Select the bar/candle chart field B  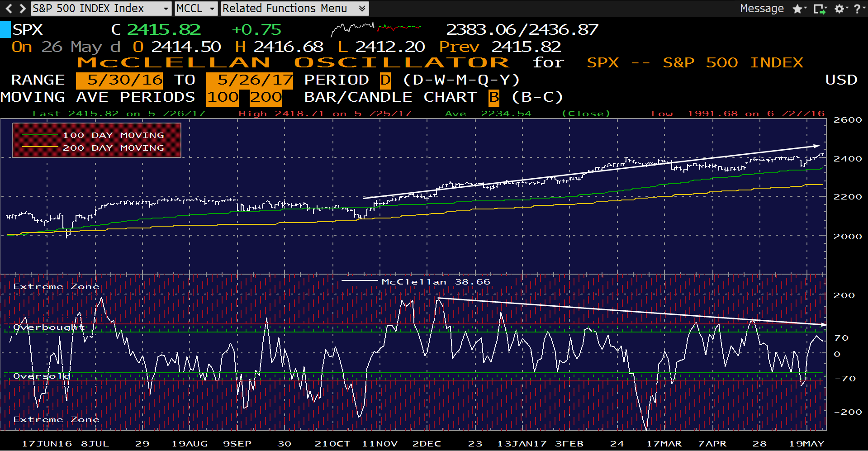tap(494, 97)
